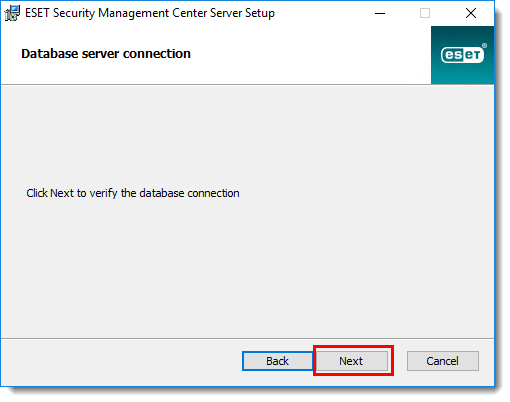The image size is (510, 402).
Task: Abort installation using Cancel button
Action: click(x=443, y=361)
